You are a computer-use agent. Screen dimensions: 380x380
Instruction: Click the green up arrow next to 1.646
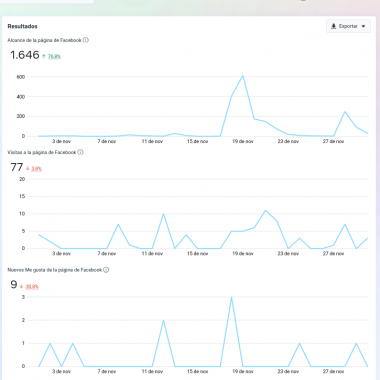(x=44, y=56)
